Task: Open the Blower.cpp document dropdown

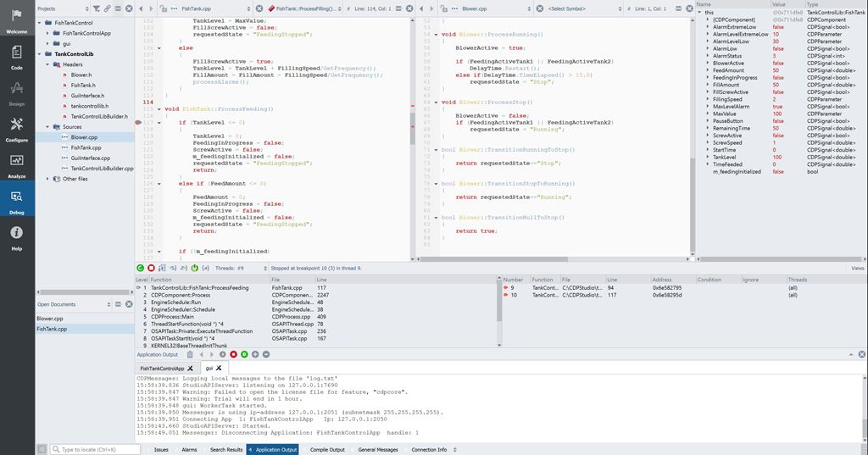Action: pos(492,8)
